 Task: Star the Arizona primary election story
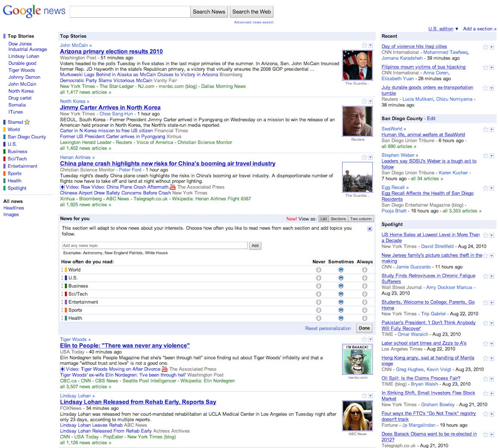[x=364, y=45]
